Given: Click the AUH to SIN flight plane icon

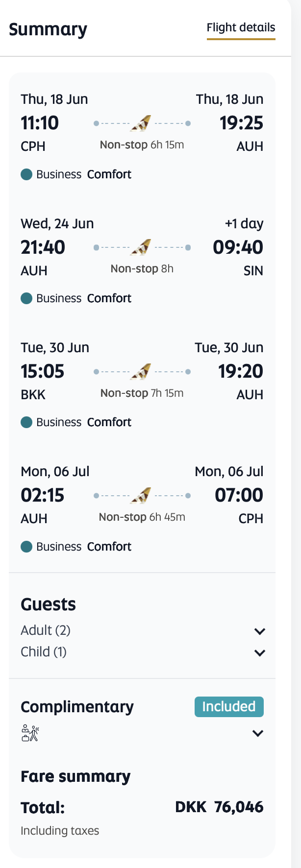Looking at the screenshot, I should click(141, 247).
